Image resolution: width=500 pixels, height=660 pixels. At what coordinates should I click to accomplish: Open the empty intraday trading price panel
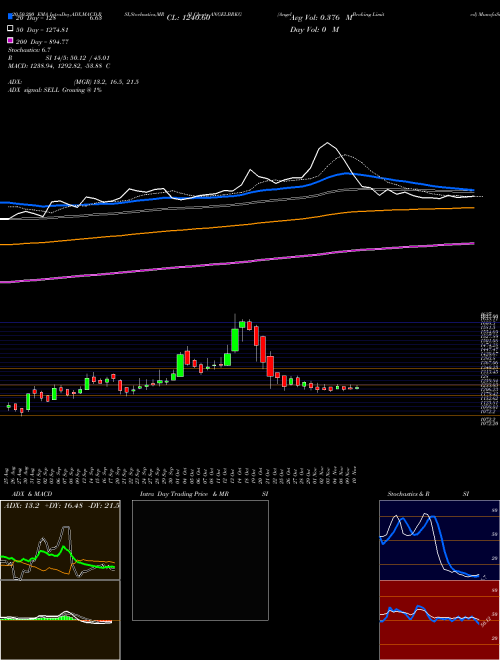point(200,560)
